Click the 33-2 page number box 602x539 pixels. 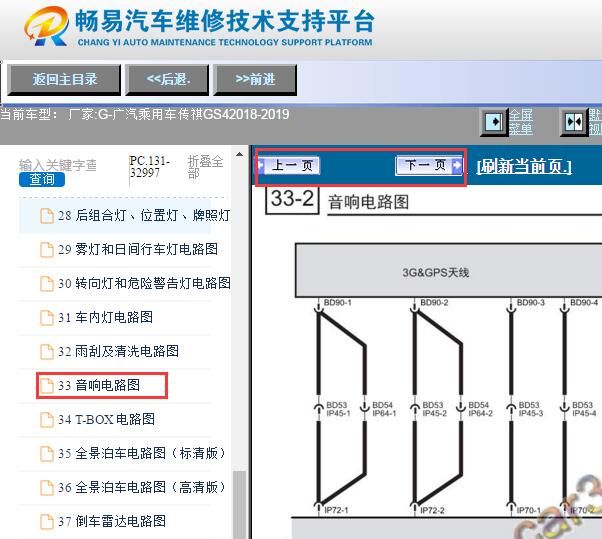click(x=293, y=199)
